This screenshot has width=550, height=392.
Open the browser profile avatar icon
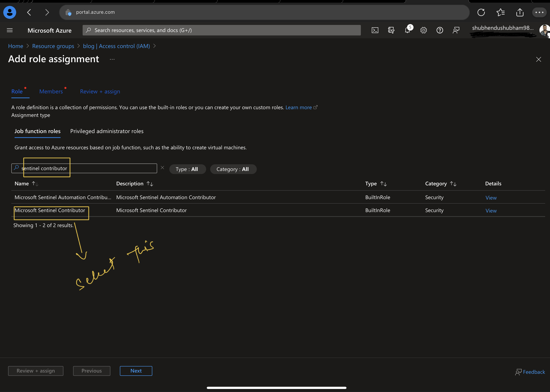coord(10,12)
